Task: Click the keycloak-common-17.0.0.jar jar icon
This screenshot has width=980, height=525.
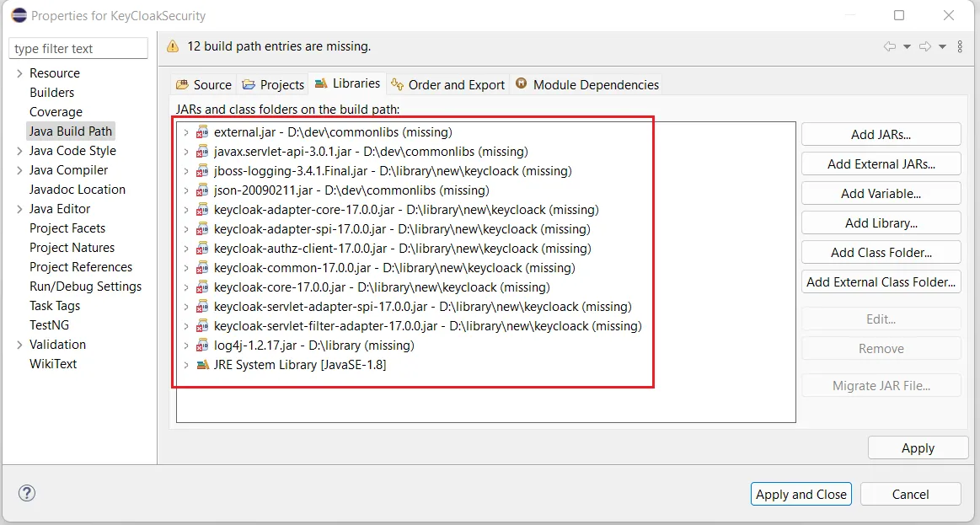Action: coord(202,267)
